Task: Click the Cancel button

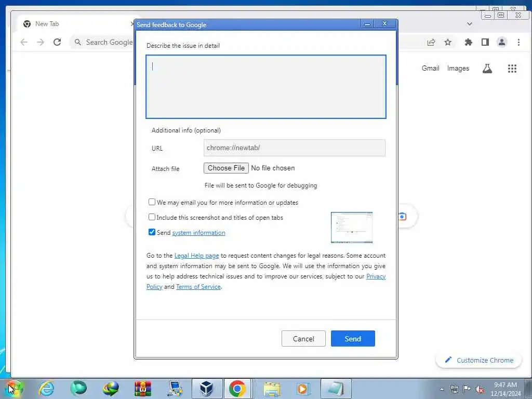Action: click(303, 339)
